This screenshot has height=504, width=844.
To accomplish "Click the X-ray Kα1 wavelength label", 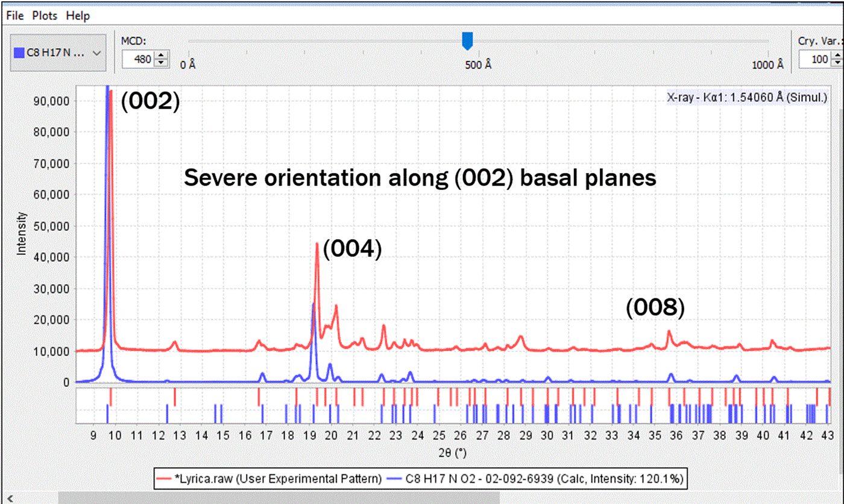I will (x=747, y=98).
